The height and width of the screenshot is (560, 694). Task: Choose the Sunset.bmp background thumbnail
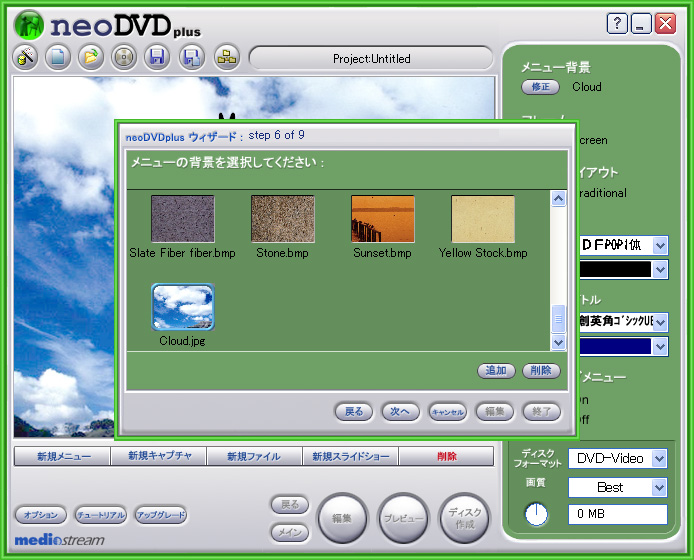pyautogui.click(x=383, y=219)
